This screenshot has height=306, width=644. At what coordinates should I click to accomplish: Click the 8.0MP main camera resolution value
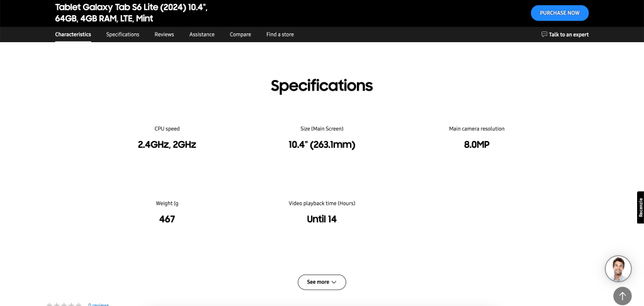pyautogui.click(x=477, y=145)
